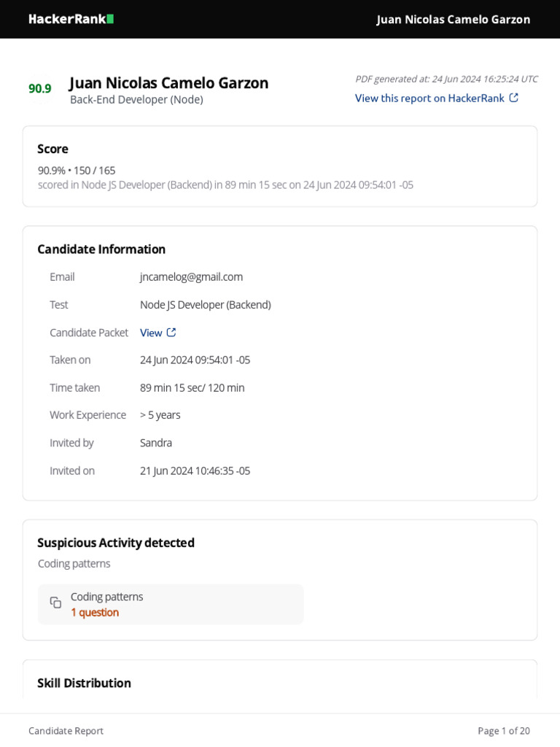Click the Taken on date 24 Jun 2024 09:54:01
Viewport: 560px width, 747px height.
195,360
